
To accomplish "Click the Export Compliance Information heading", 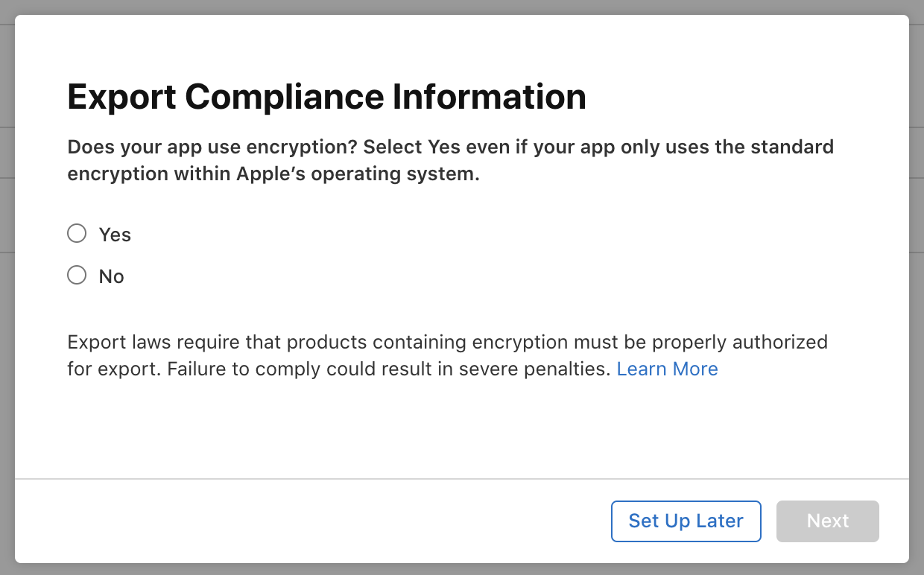I will coord(326,97).
